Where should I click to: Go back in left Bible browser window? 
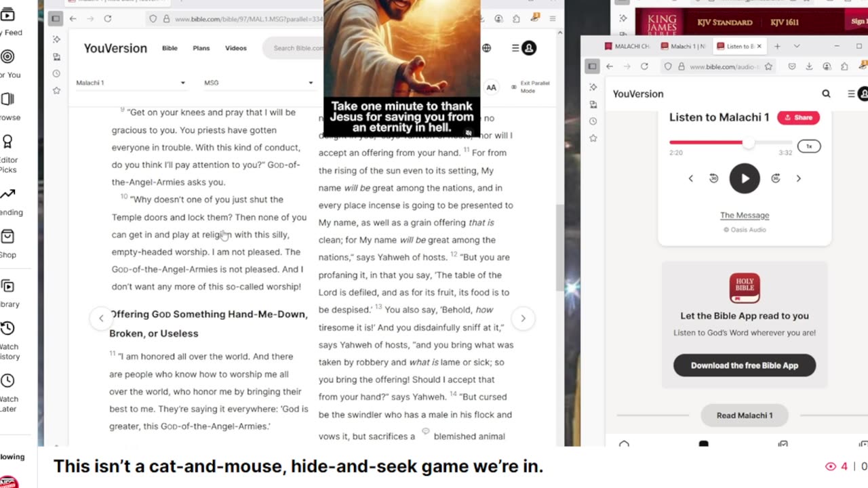pyautogui.click(x=73, y=19)
